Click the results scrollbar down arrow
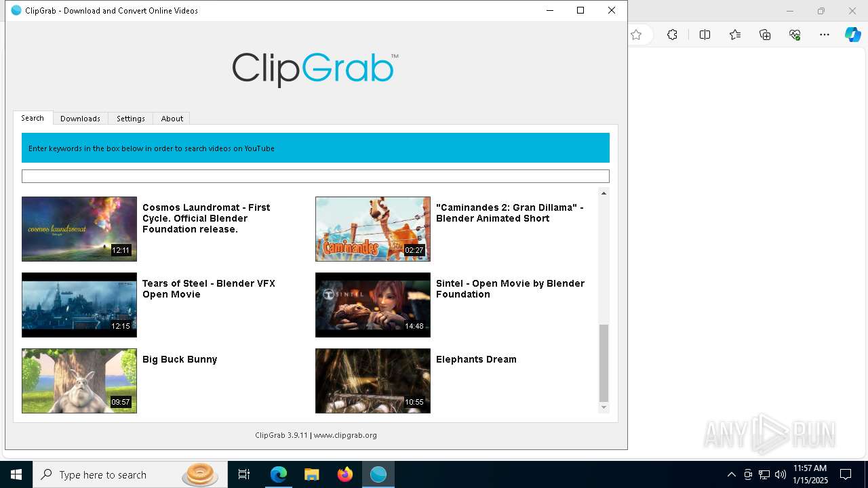 [604, 407]
